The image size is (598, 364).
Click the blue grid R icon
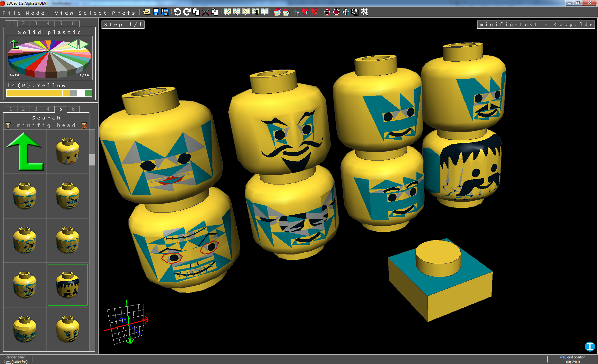pyautogui.click(x=296, y=12)
